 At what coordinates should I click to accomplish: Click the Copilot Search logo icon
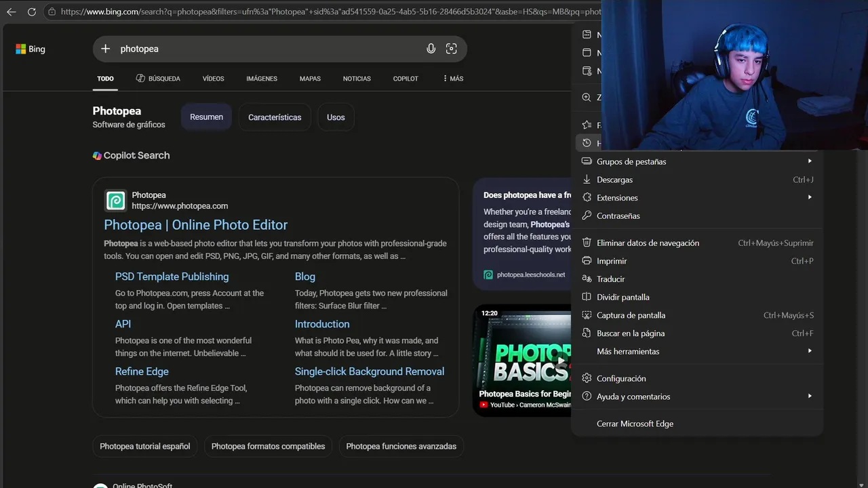[x=97, y=155]
